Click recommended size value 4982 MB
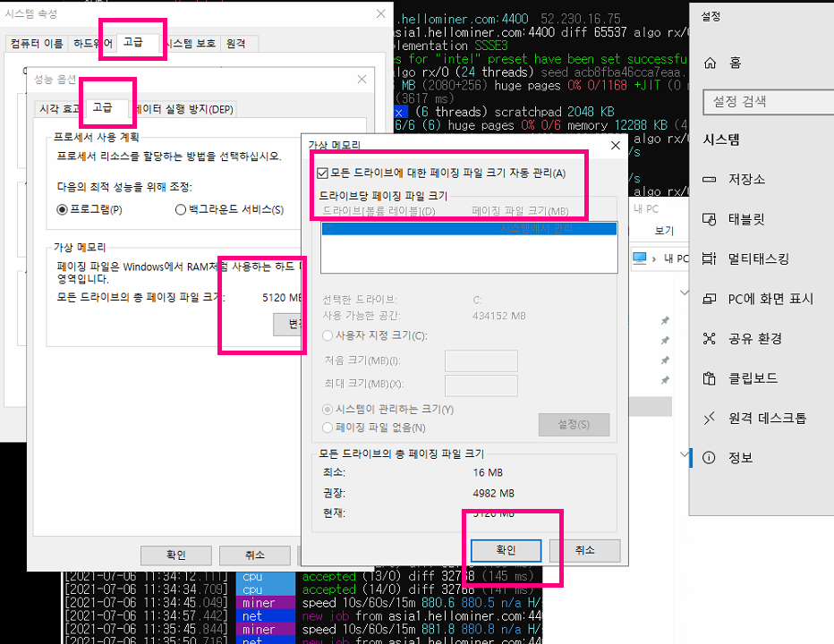This screenshot has width=834, height=644. [x=494, y=494]
